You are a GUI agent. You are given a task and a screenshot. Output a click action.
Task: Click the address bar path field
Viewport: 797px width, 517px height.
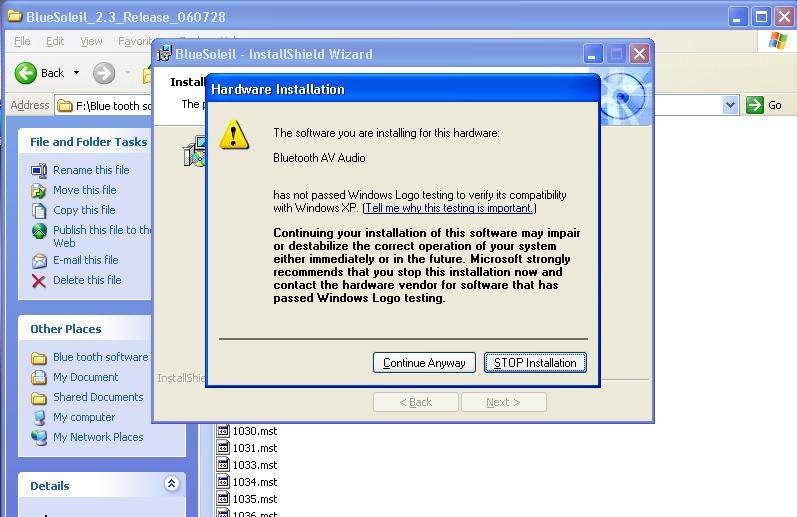(104, 106)
